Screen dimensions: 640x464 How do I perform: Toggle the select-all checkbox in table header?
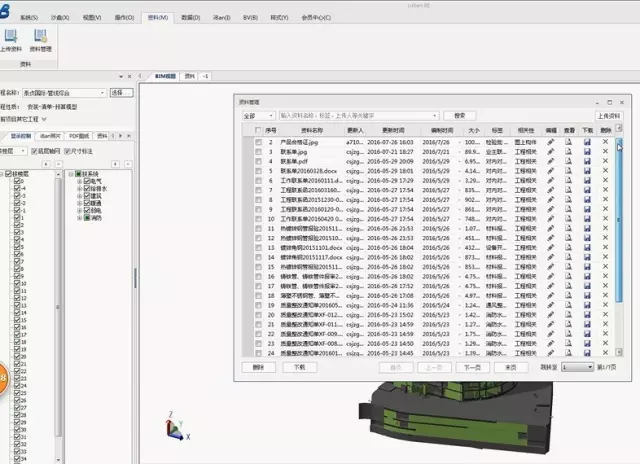point(258,130)
